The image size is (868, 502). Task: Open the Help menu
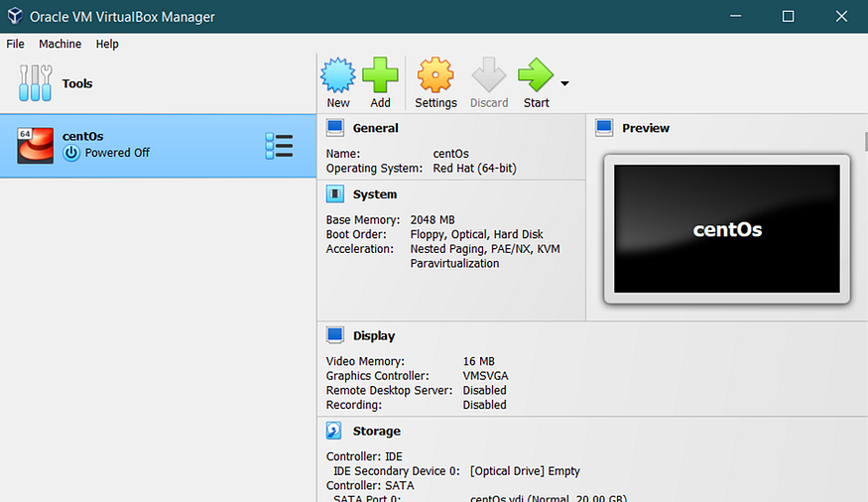(x=107, y=44)
